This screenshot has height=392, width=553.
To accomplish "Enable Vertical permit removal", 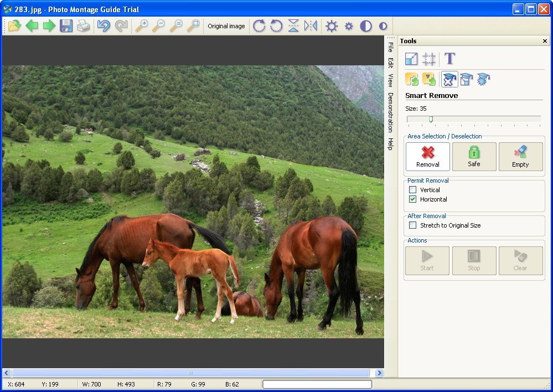I will 412,189.
